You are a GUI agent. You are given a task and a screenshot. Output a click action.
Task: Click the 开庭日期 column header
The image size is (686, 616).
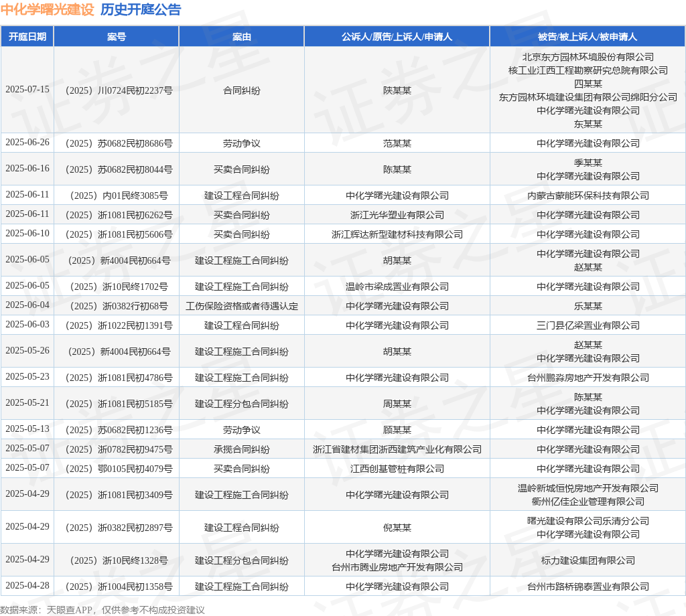click(27, 37)
